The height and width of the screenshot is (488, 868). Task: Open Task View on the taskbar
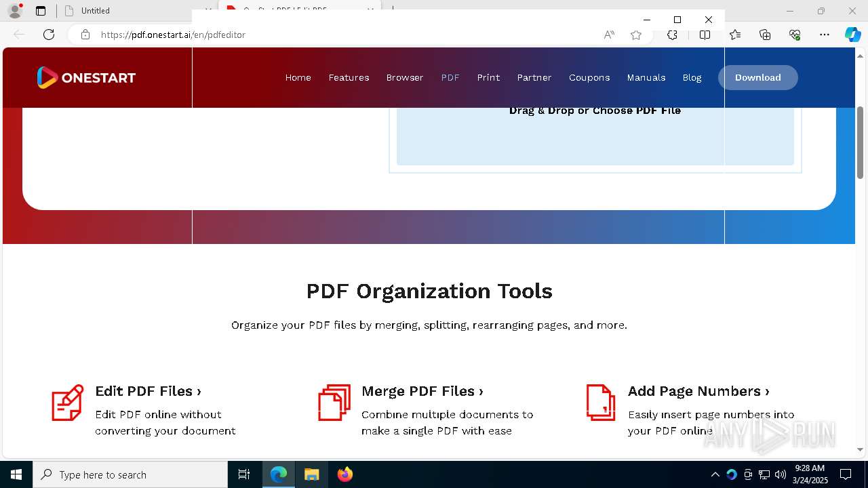pos(244,474)
